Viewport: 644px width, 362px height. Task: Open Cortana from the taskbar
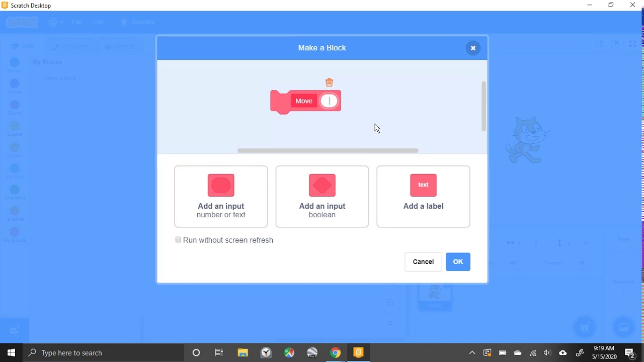(x=196, y=353)
